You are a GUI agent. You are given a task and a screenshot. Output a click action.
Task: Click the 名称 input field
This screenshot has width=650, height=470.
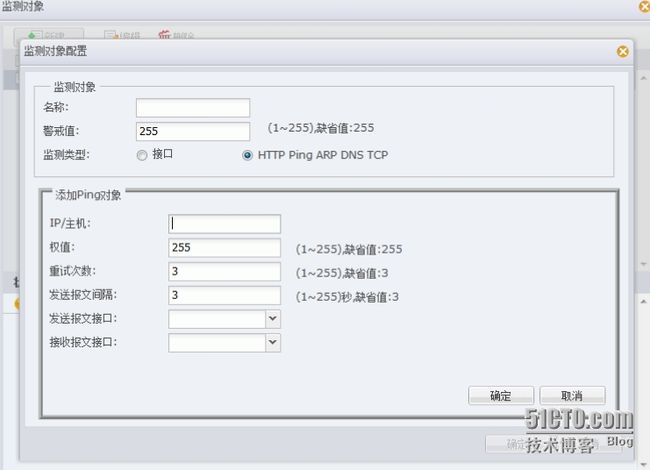[193, 108]
